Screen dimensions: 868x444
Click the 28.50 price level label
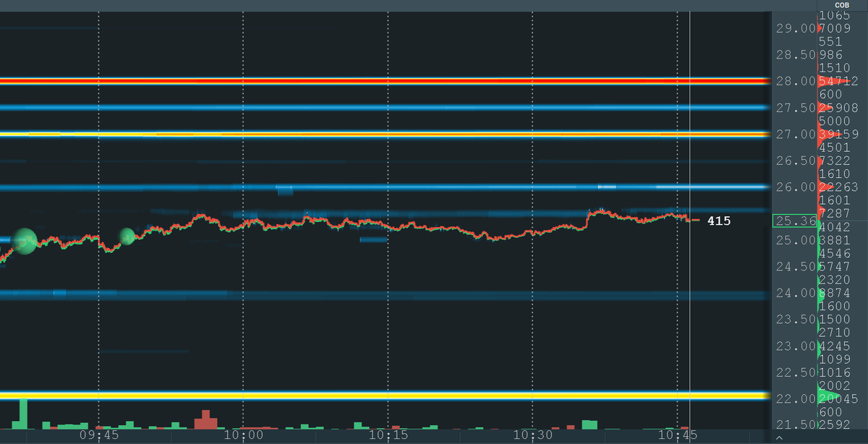point(796,55)
